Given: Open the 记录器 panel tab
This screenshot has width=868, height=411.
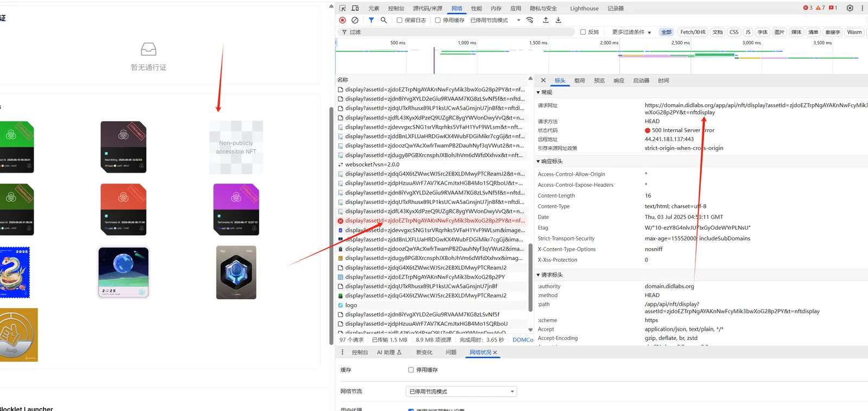Looking at the screenshot, I should 616,8.
